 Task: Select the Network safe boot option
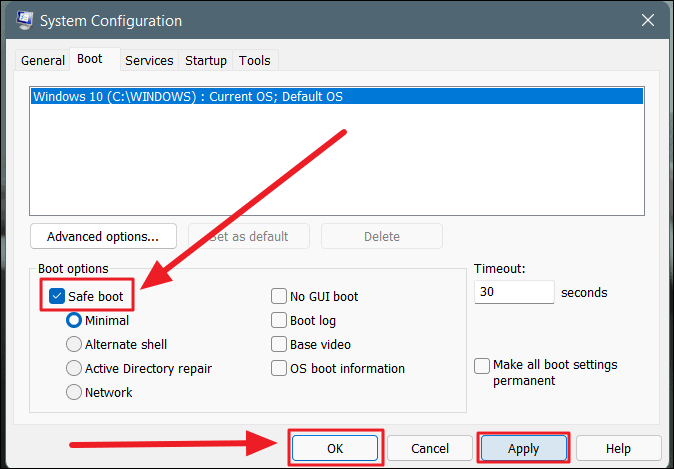pos(74,392)
